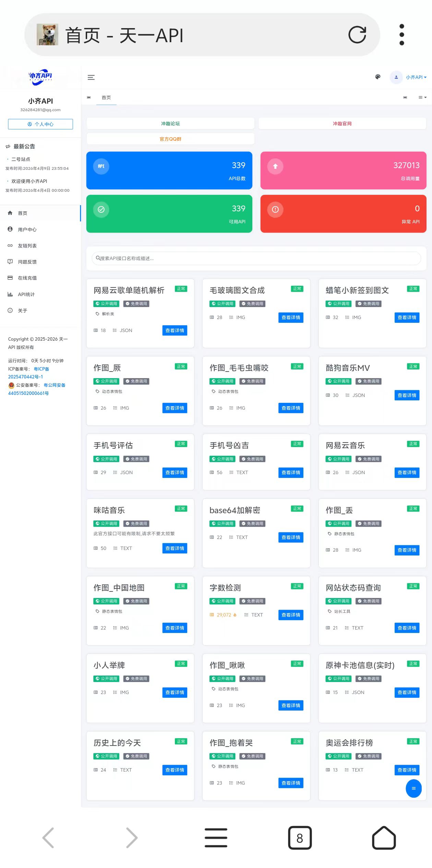432x868 pixels.
Task: Open 用户中心 in the sidebar
Action: 27,230
